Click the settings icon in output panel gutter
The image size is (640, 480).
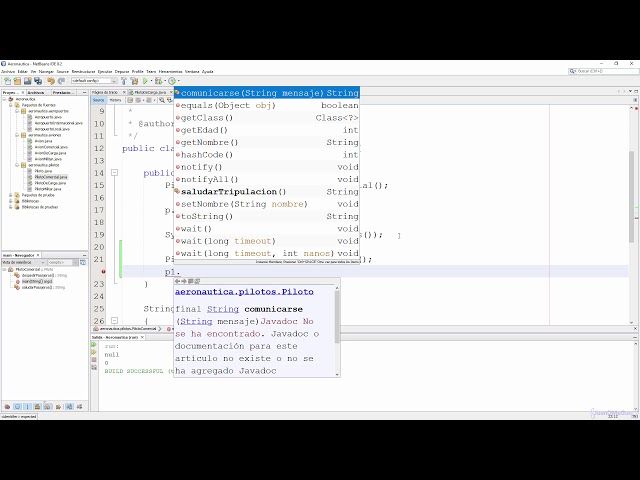[x=94, y=367]
